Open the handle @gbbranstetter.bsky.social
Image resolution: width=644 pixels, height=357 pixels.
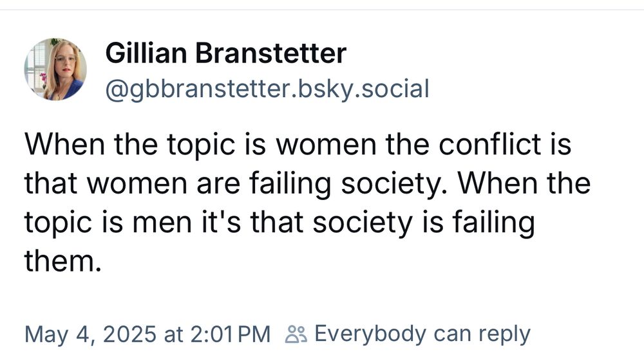point(267,89)
